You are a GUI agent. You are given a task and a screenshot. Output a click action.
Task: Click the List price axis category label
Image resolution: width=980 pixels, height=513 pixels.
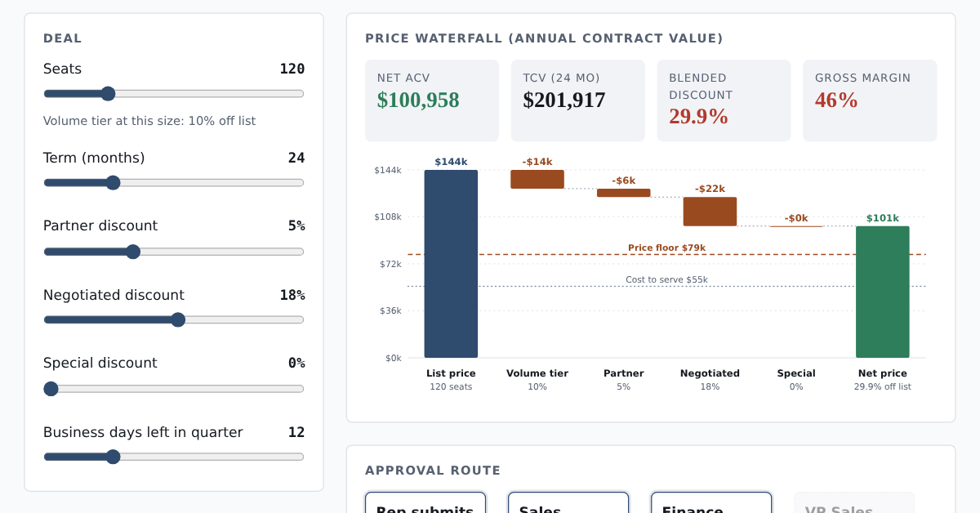(x=451, y=373)
